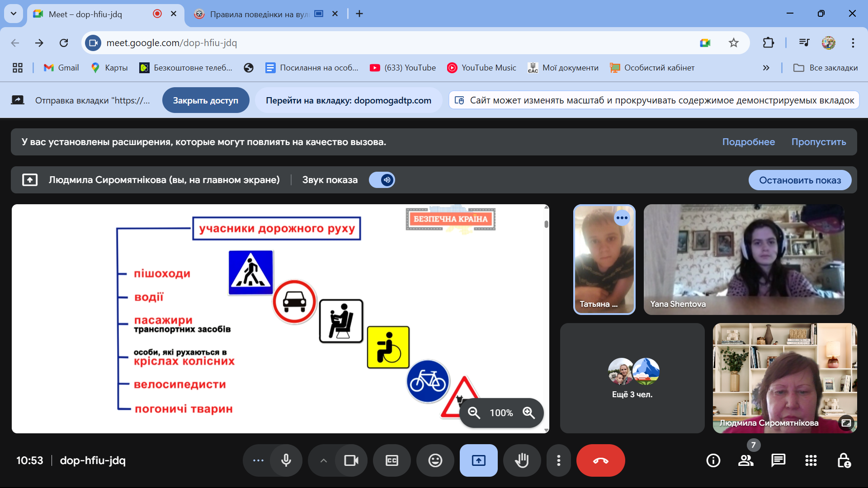Click Остановить показ button
The height and width of the screenshot is (488, 868).
800,180
